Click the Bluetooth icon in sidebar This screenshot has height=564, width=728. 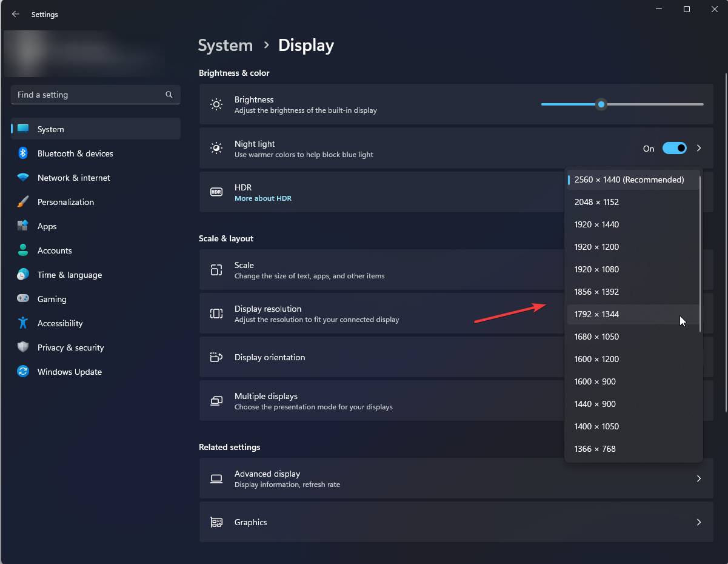coord(23,153)
